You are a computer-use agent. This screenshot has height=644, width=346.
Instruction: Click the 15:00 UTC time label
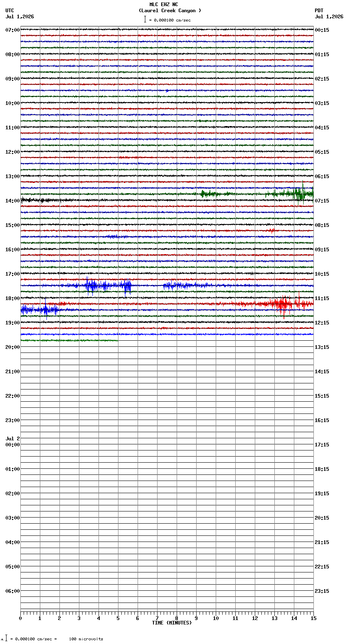(13, 225)
